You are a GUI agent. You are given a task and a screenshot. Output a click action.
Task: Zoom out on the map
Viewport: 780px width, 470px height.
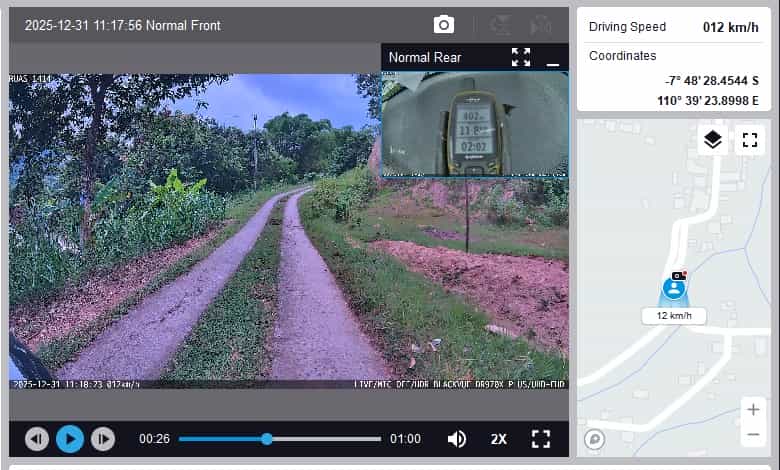pos(753,435)
